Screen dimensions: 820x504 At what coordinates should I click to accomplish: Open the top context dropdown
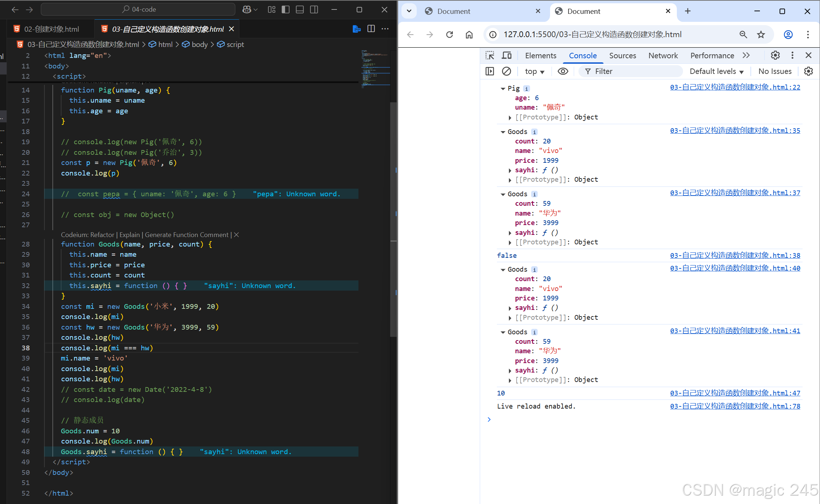click(534, 71)
